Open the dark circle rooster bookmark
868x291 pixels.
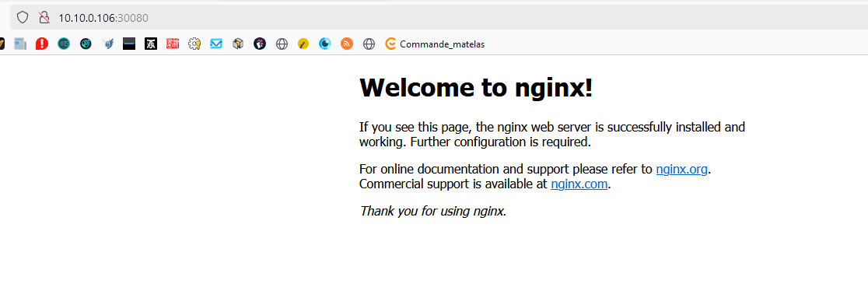point(260,44)
